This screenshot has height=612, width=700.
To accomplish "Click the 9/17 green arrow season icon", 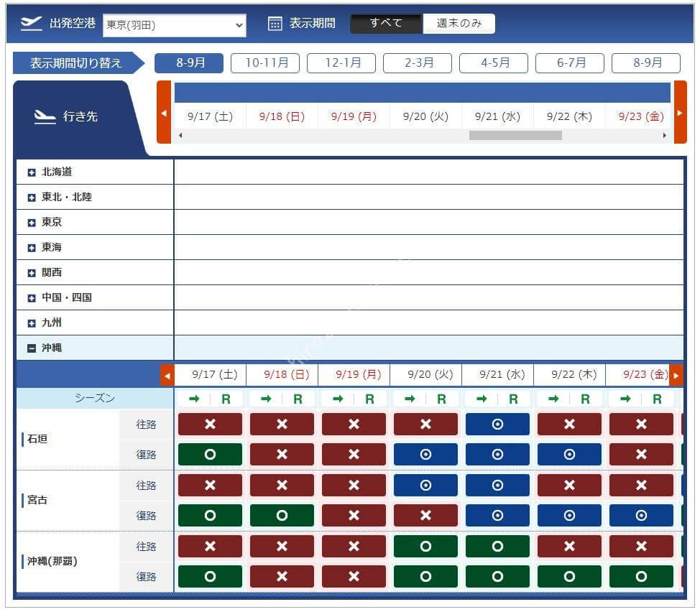I will (194, 399).
